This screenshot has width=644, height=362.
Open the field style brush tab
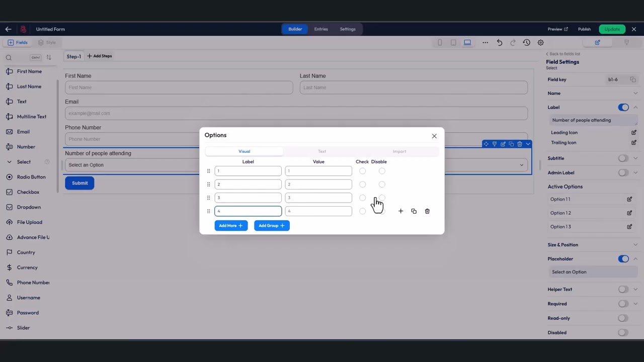(x=626, y=43)
